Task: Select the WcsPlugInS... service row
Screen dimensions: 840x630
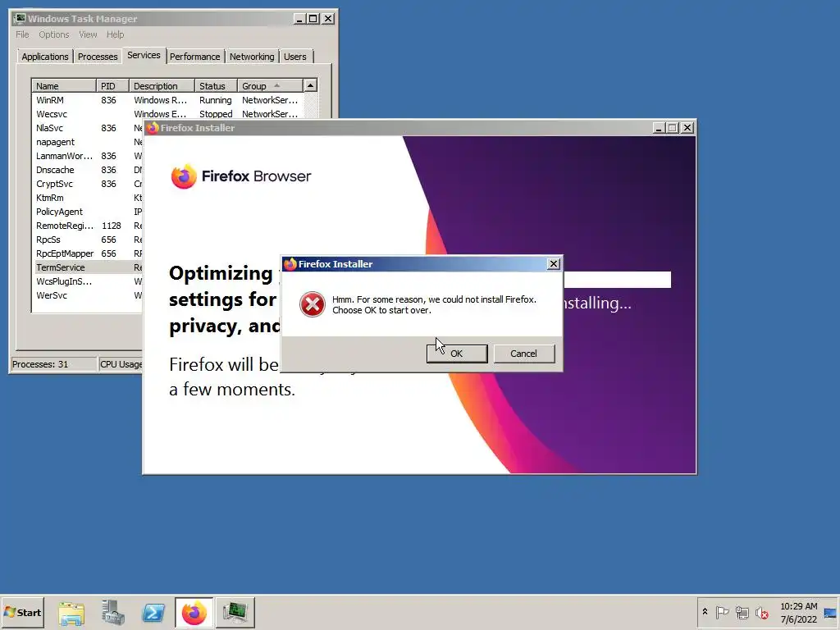Action: tap(89, 281)
